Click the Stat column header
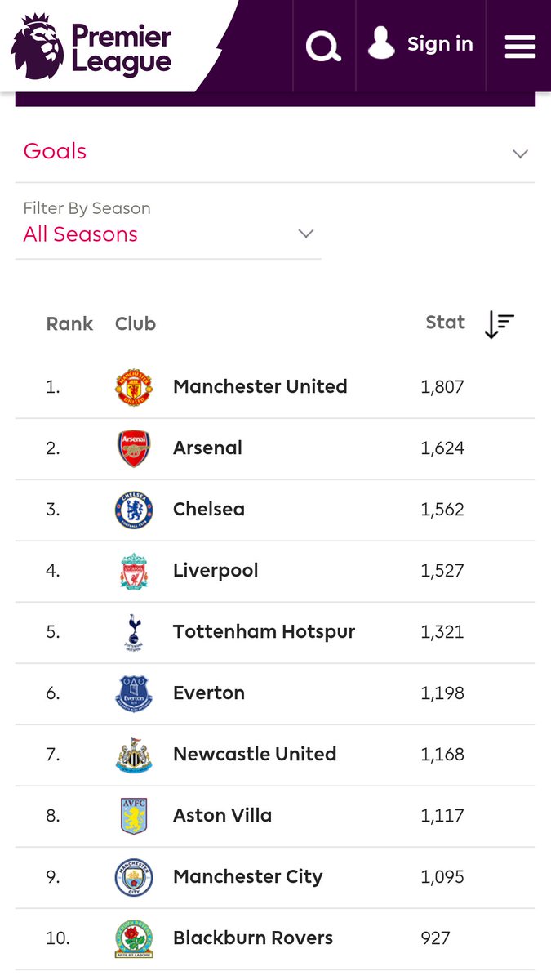This screenshot has height=980, width=551. click(x=445, y=323)
